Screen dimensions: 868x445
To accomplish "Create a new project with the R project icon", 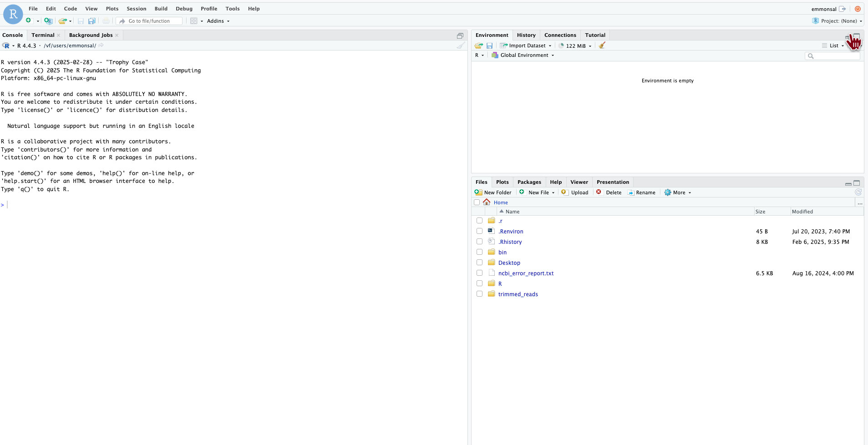I will tap(48, 21).
